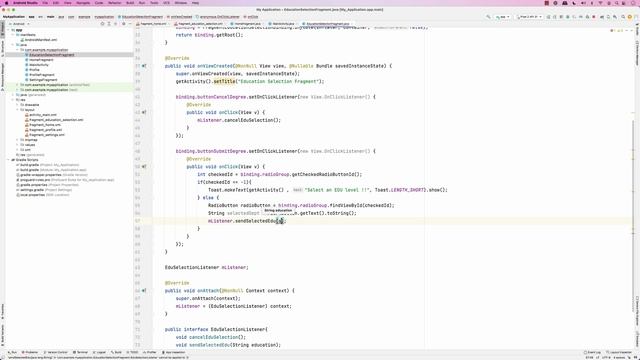640x360 pixels.
Task: Switch to fragment_education_selection.xml editor tab
Action: point(200,24)
